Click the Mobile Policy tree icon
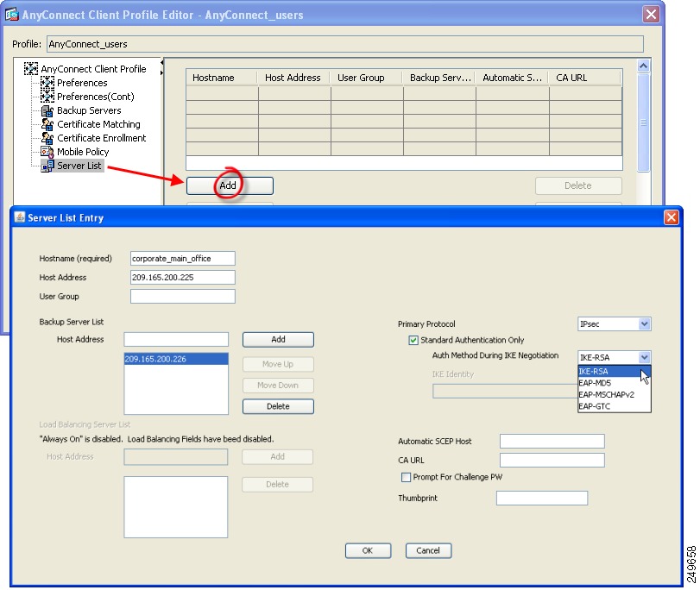This screenshot has height=590, width=700. pos(47,152)
